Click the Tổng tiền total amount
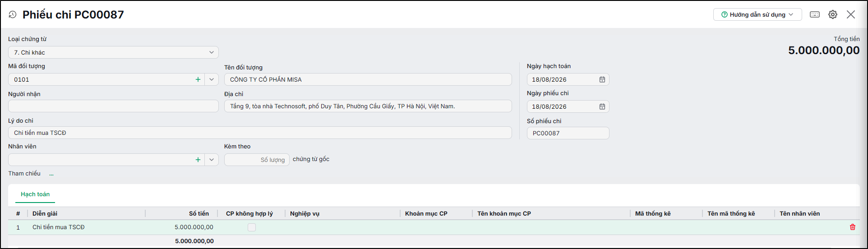868x249 pixels. [824, 50]
